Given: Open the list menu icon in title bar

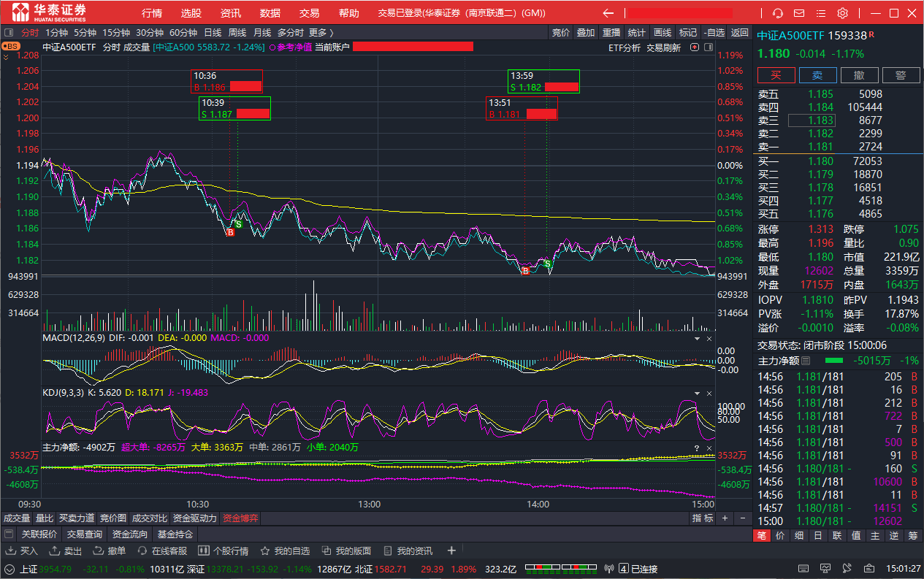Looking at the screenshot, I should (x=820, y=13).
